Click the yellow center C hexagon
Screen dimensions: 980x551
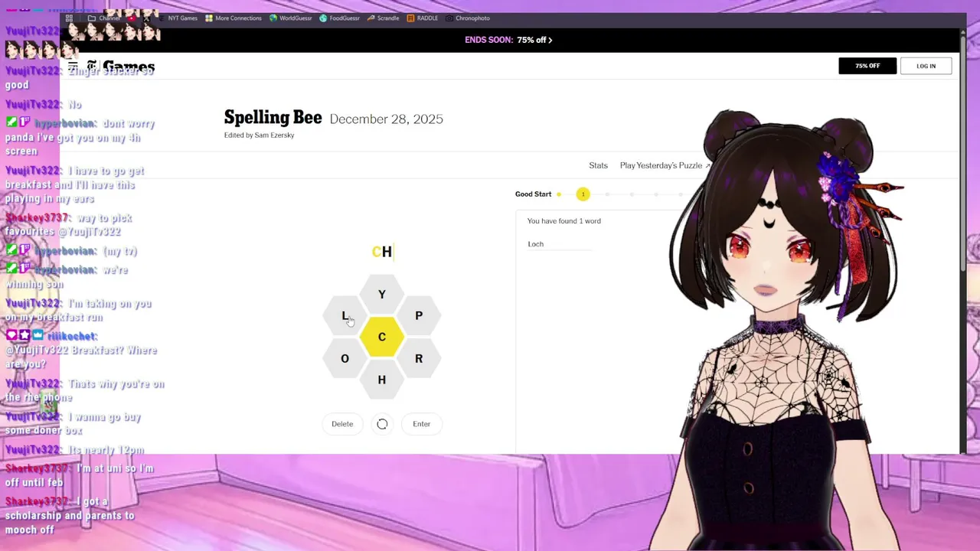pyautogui.click(x=381, y=337)
